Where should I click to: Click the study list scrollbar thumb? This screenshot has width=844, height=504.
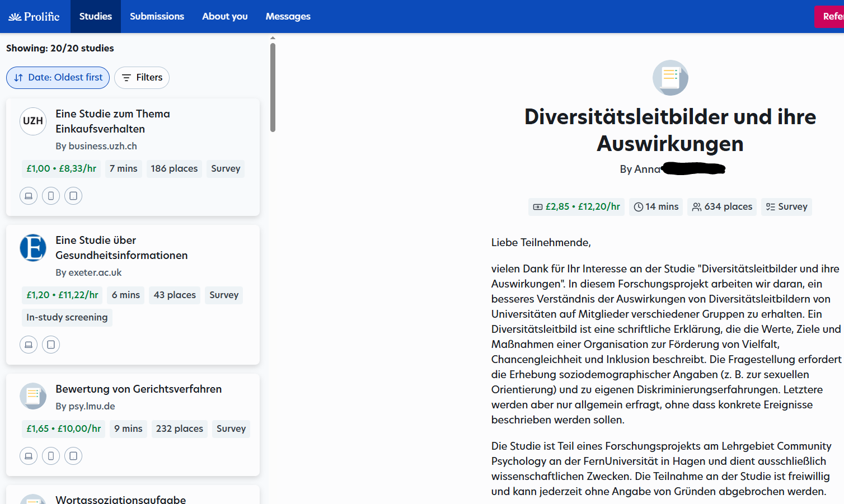(x=273, y=87)
